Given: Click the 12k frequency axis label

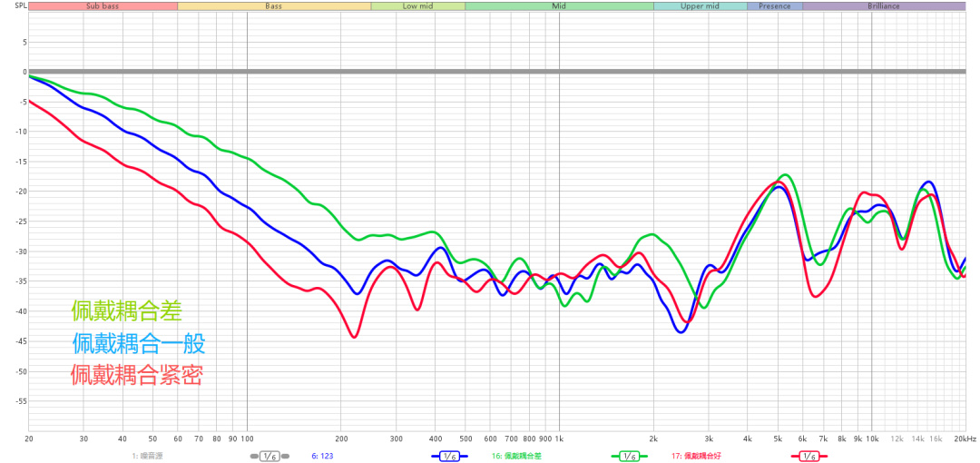Looking at the screenshot, I should click(897, 439).
